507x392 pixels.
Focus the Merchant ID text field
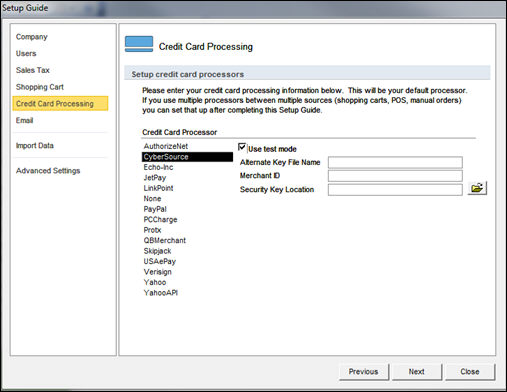[x=395, y=176]
